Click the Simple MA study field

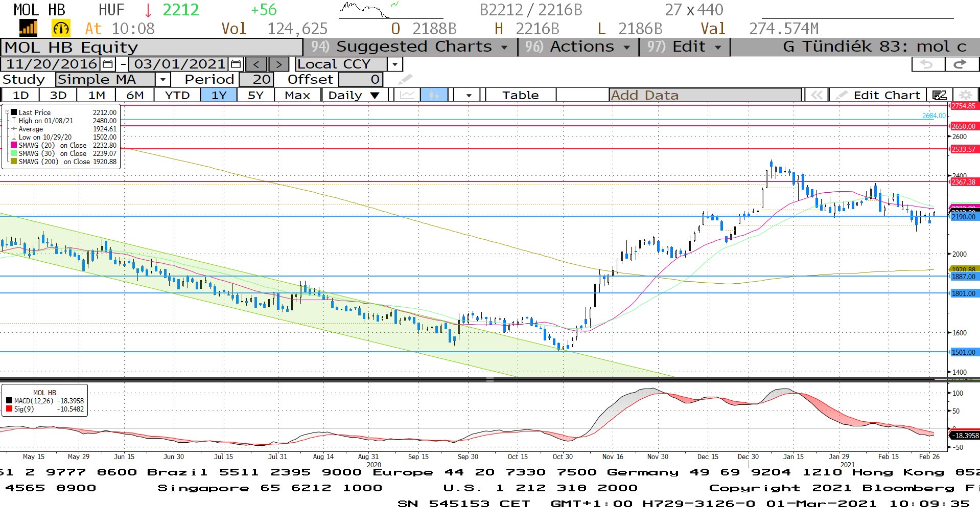[x=105, y=80]
